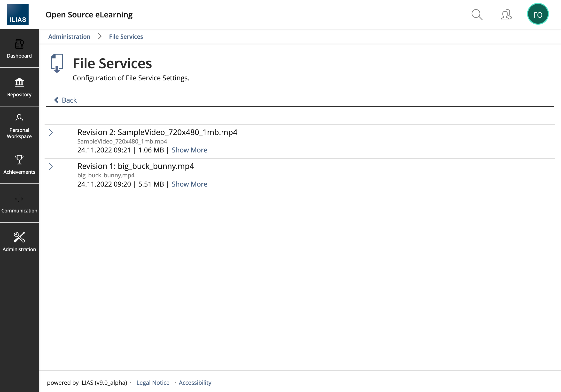561x392 pixels.
Task: Open the Accessibility footer link
Action: [195, 383]
